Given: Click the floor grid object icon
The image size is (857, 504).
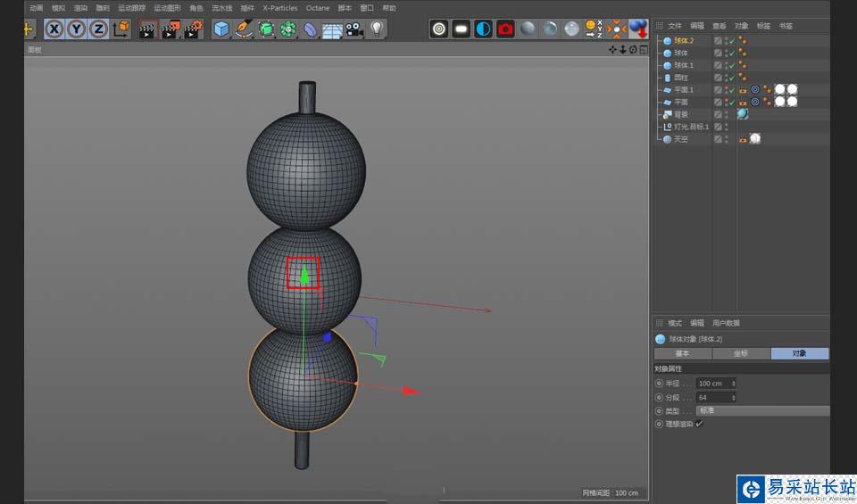Looking at the screenshot, I should (332, 30).
